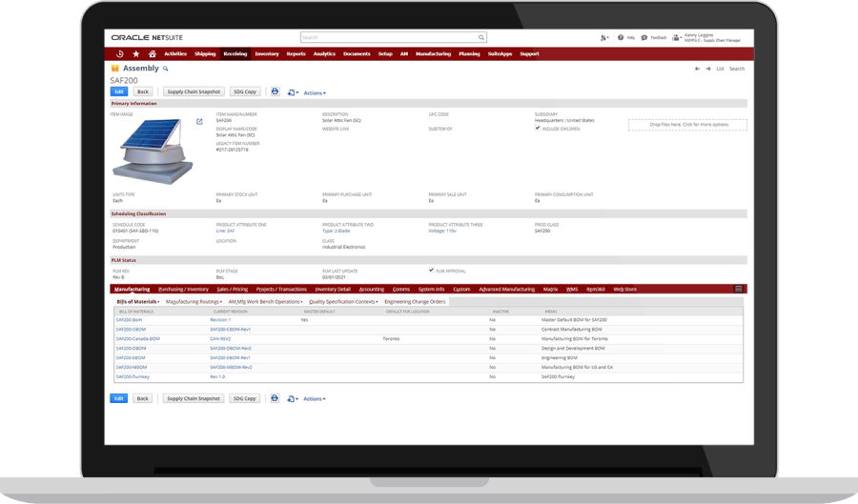Expand the Quality Specification Contexts menu

(x=343, y=302)
